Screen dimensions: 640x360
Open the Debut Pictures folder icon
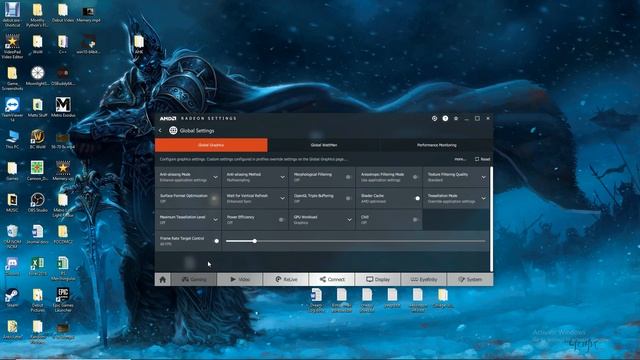pyautogui.click(x=38, y=300)
